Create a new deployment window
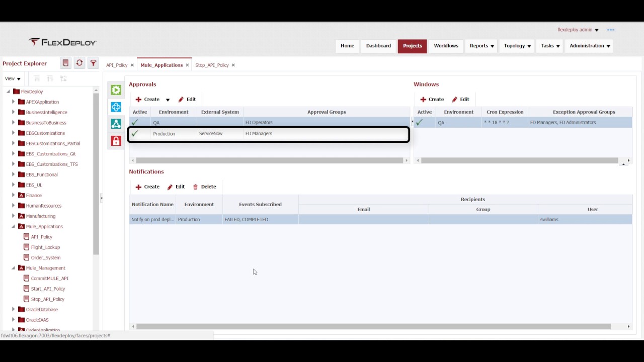 tap(432, 100)
